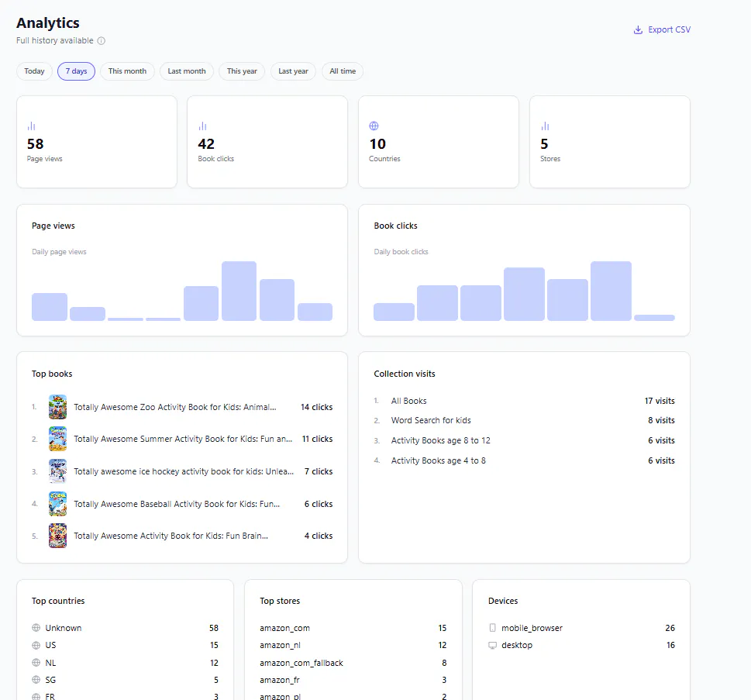Open the ice hockey activity book thumbnail
The width and height of the screenshot is (751, 700).
pos(58,471)
